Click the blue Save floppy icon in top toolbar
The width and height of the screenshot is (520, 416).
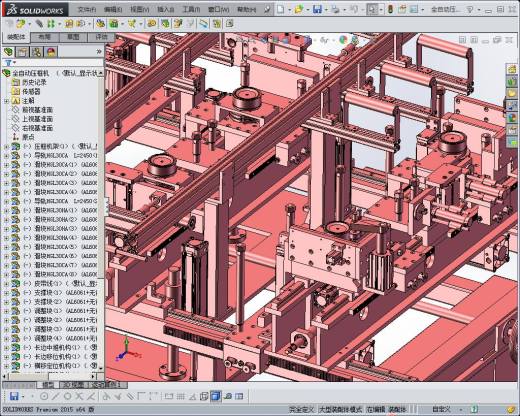[317, 9]
